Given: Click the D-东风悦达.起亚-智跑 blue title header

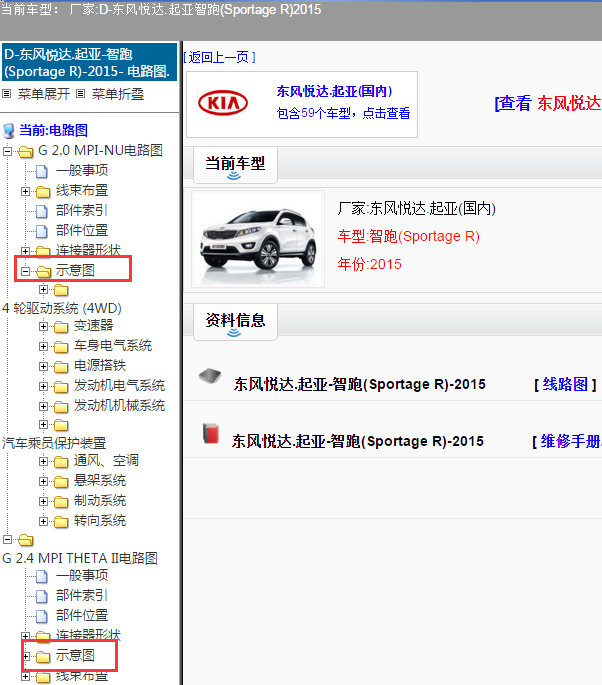Looking at the screenshot, I should pos(90,62).
